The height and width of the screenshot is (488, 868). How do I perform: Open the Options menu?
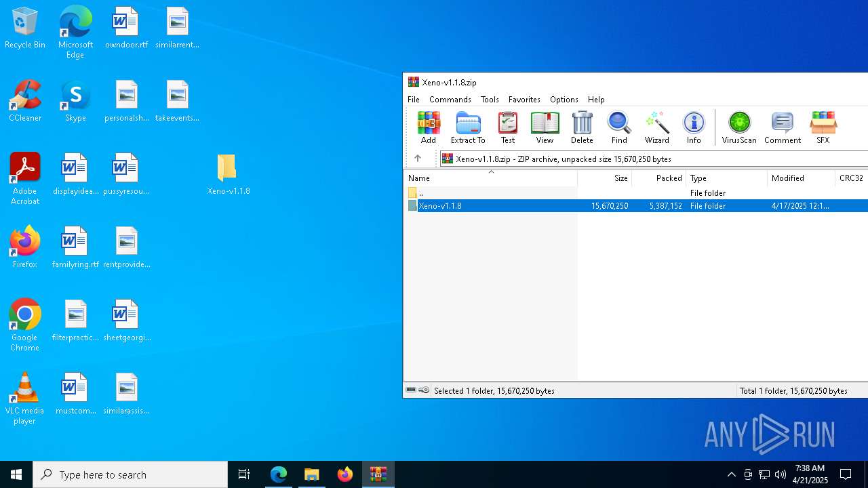(x=564, y=99)
